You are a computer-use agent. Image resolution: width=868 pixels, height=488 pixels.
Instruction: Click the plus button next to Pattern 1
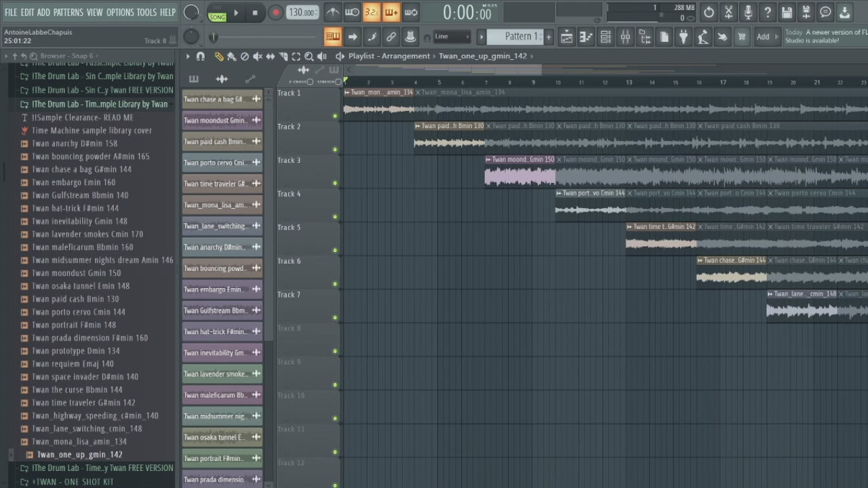pos(549,37)
